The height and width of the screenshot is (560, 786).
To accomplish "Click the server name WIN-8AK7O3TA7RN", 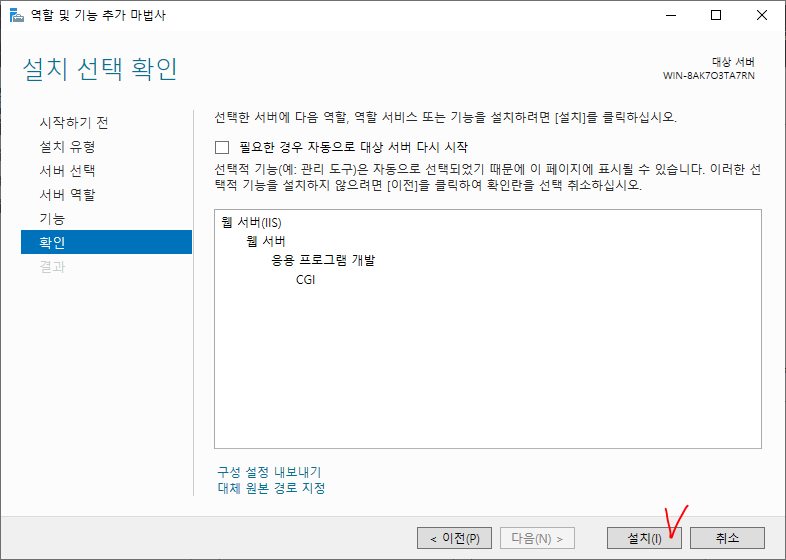I will point(708,76).
